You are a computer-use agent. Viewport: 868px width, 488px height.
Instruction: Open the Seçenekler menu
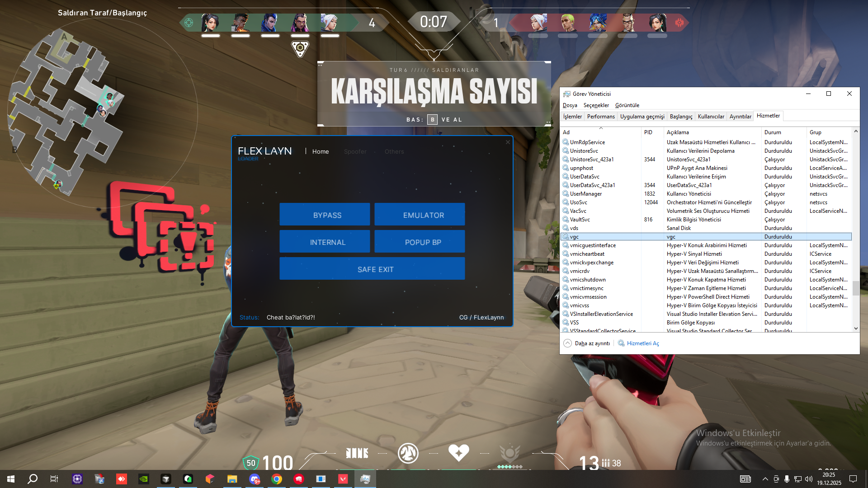[x=596, y=105]
